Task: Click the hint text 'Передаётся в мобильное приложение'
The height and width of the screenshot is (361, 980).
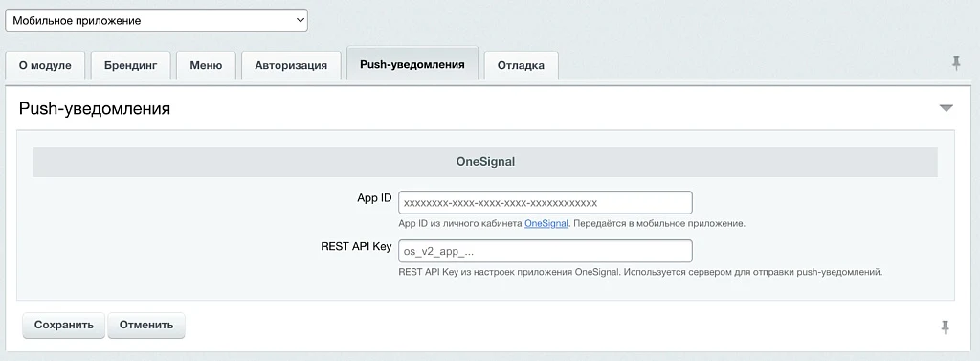Action: (658, 223)
